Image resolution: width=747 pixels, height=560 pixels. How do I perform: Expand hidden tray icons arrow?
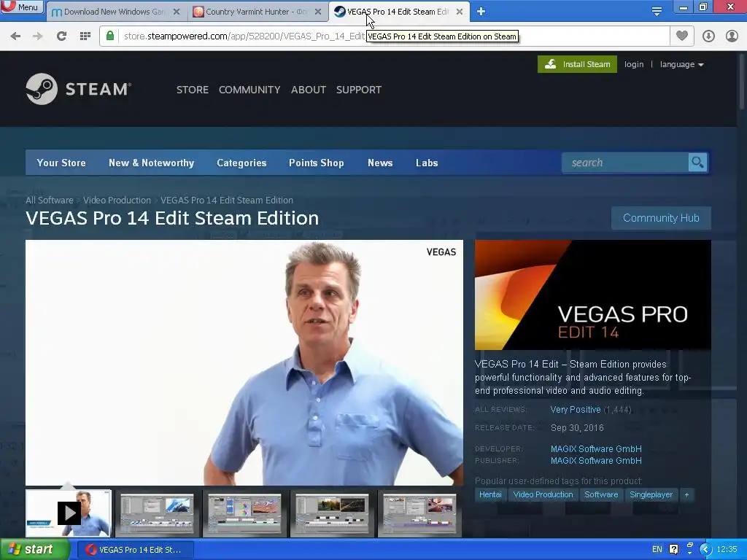(705, 550)
